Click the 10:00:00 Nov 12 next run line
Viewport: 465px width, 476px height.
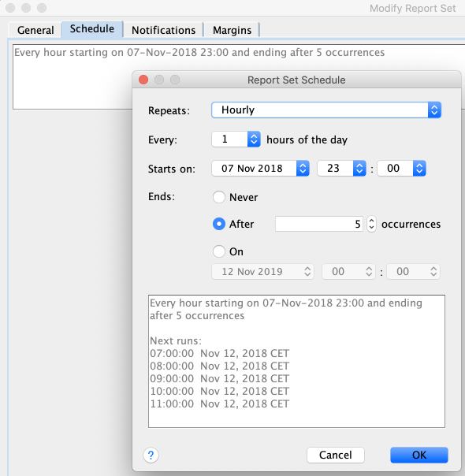click(x=219, y=392)
